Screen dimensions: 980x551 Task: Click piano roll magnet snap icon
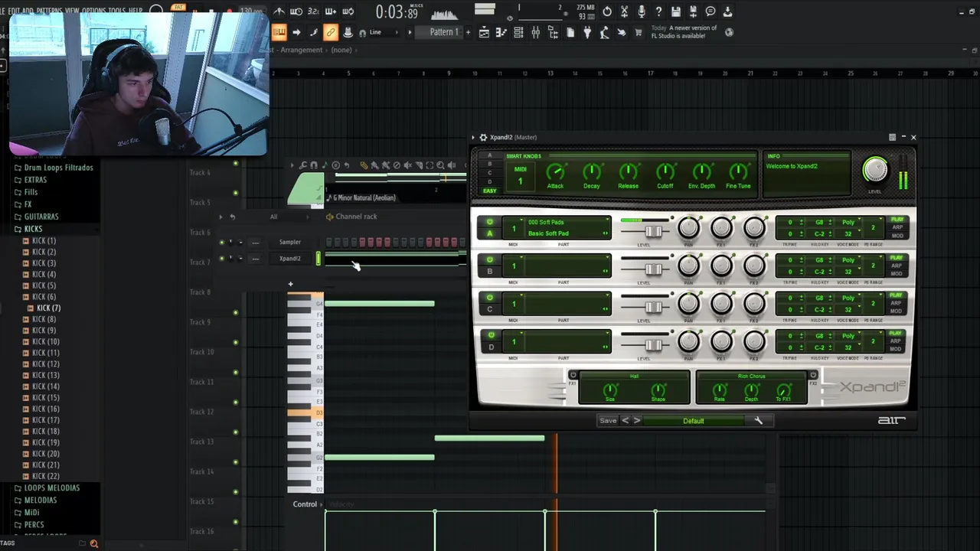[x=314, y=165]
